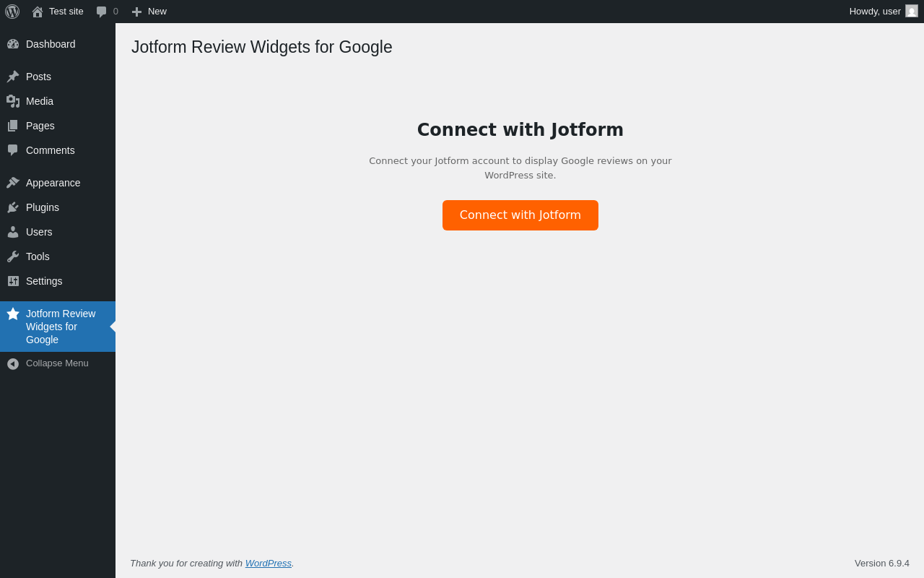
Task: Open Dashboard menu item
Action: pos(58,44)
